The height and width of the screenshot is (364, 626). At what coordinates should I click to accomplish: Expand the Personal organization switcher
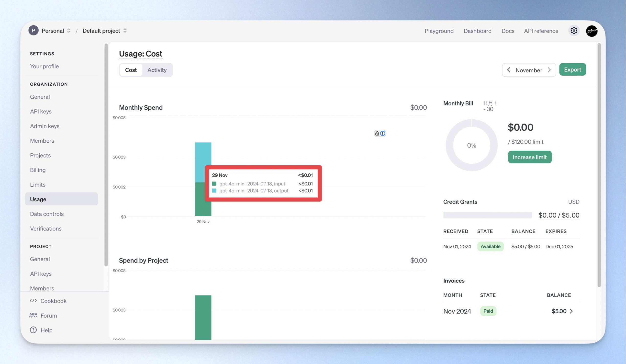click(x=69, y=31)
